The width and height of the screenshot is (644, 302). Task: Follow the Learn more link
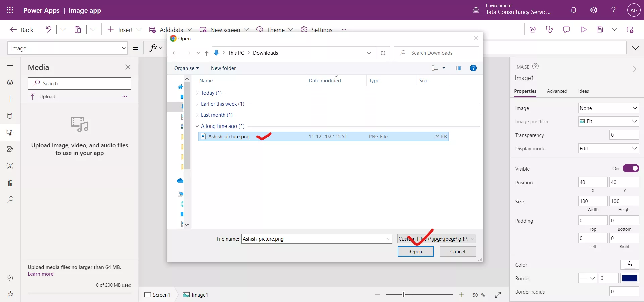coord(40,274)
